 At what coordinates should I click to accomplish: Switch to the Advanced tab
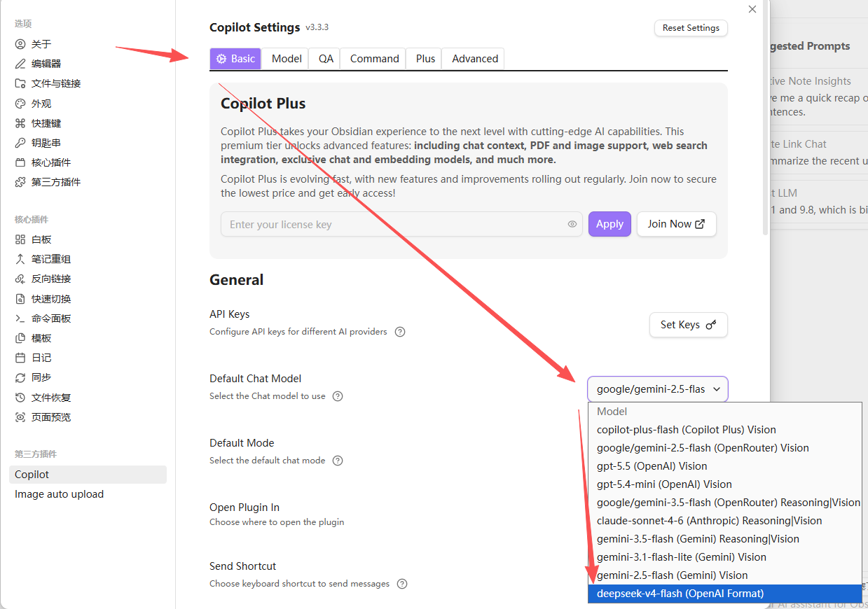point(475,59)
